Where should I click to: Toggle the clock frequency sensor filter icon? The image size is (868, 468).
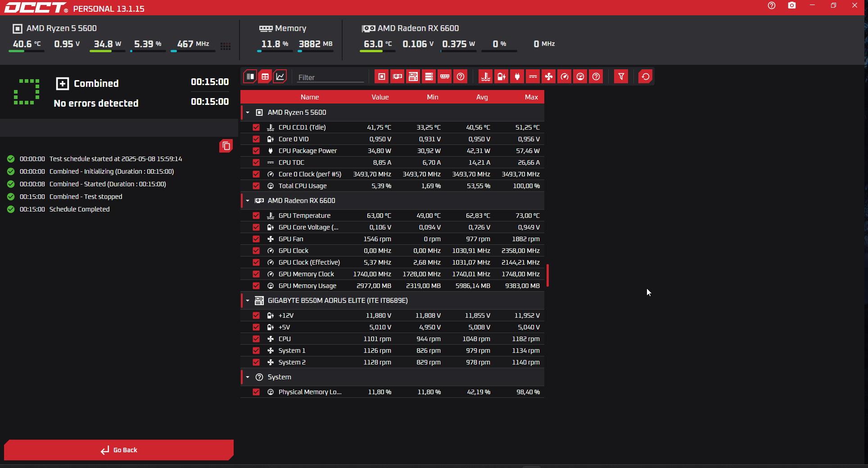click(x=565, y=76)
